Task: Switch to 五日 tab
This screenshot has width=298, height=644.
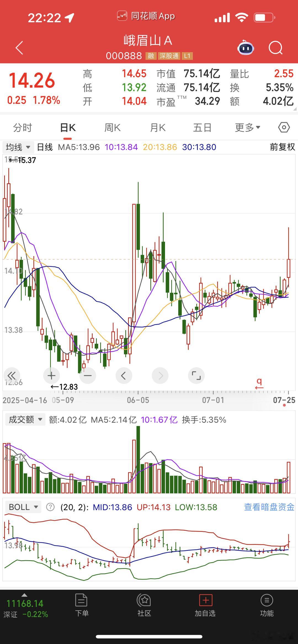Action: coord(202,128)
